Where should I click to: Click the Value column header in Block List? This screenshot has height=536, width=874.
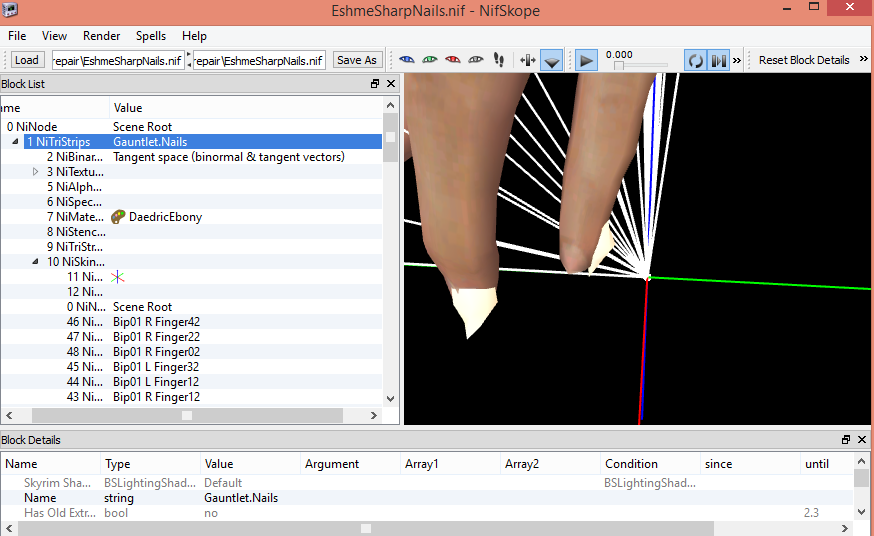(x=246, y=108)
